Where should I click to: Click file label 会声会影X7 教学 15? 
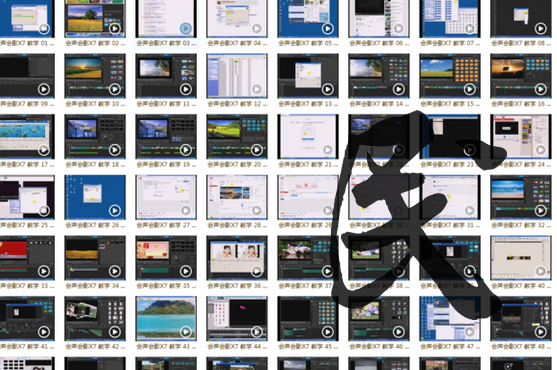[450, 104]
